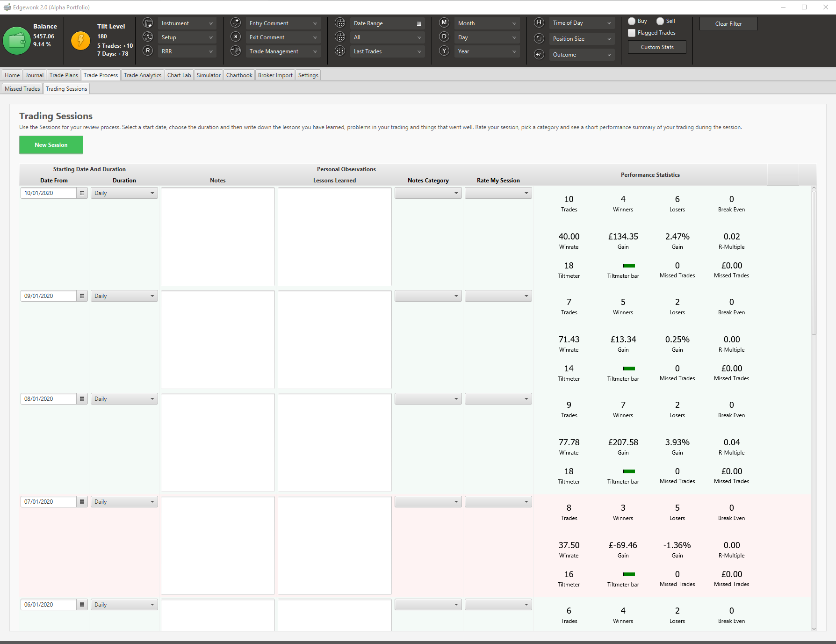The width and height of the screenshot is (836, 644).
Task: Click the icon beside the All filter
Action: 340,37
